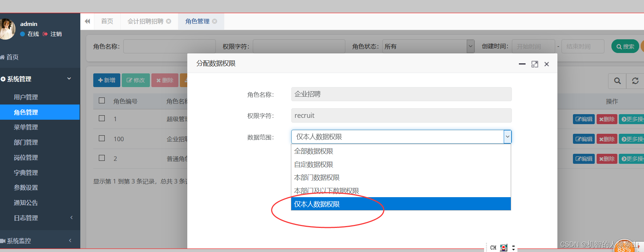
Task: Open 用户管理 in sidebar
Action: [x=26, y=97]
